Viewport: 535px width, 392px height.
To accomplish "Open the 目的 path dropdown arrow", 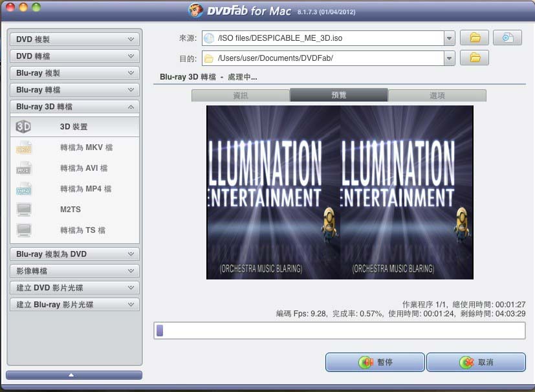I will (x=450, y=58).
